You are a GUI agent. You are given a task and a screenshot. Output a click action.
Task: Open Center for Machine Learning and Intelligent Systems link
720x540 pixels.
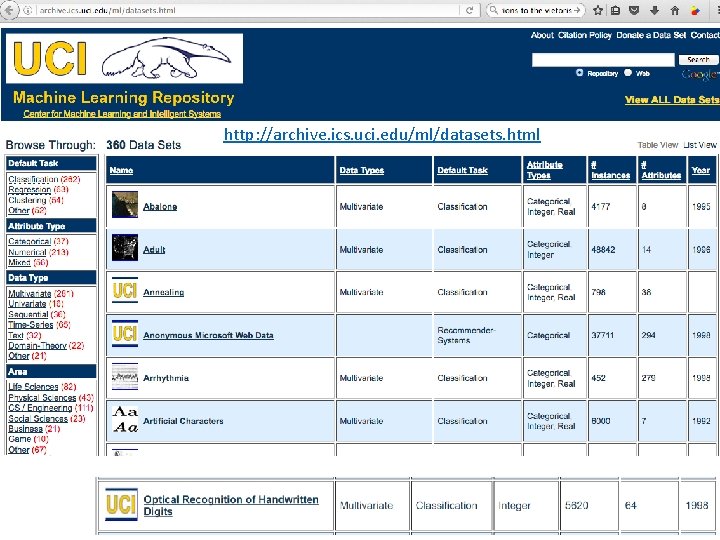122,114
